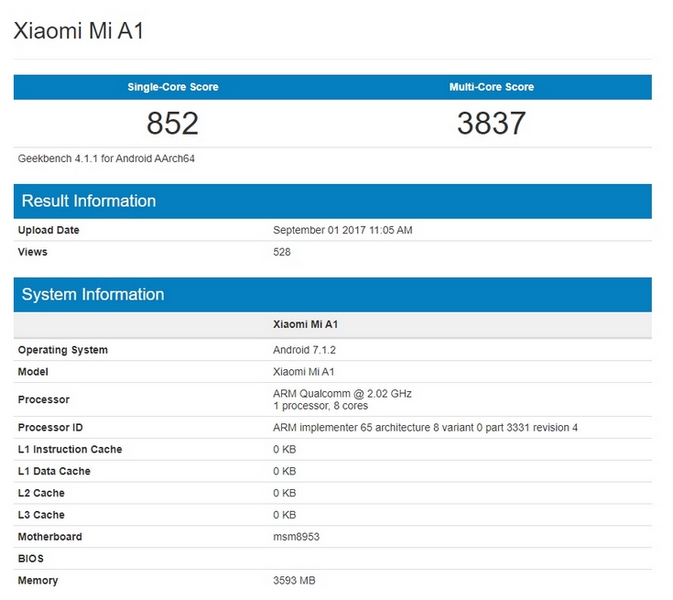Select the Processor ID row label
The height and width of the screenshot is (600, 673).
click(x=51, y=428)
